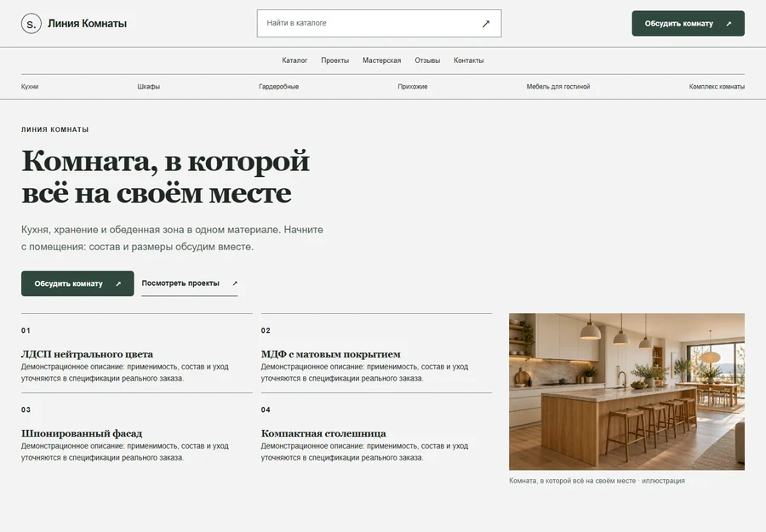Image resolution: width=766 pixels, height=532 pixels.
Task: Click the heading 'ЛДСП нейтрального цвета'
Action: click(87, 354)
